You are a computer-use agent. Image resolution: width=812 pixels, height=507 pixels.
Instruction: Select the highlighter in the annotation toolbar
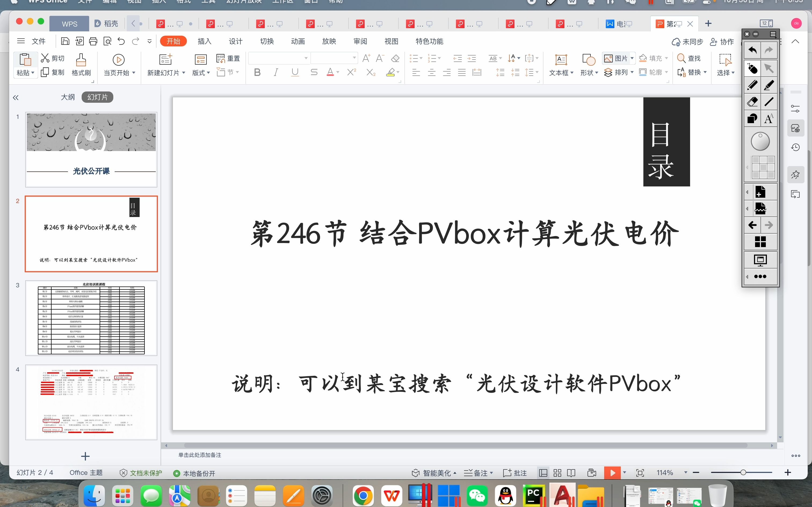click(x=769, y=85)
